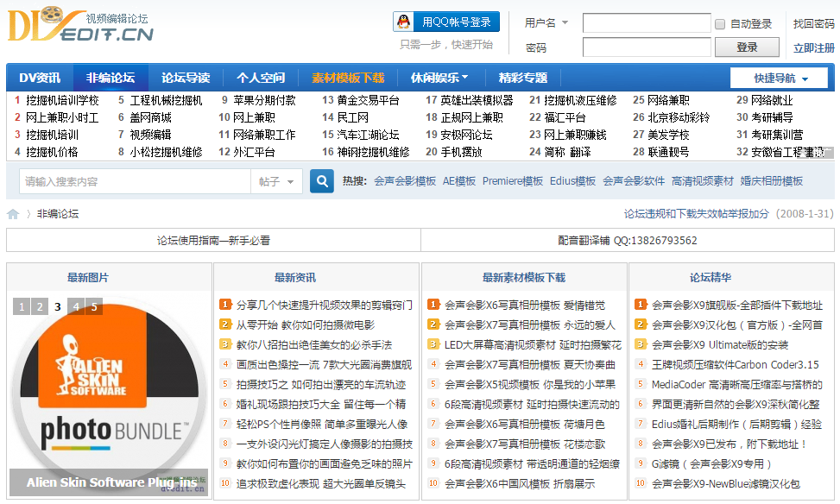Open the 论坛精华 section header
The height and width of the screenshot is (504, 840).
(711, 277)
